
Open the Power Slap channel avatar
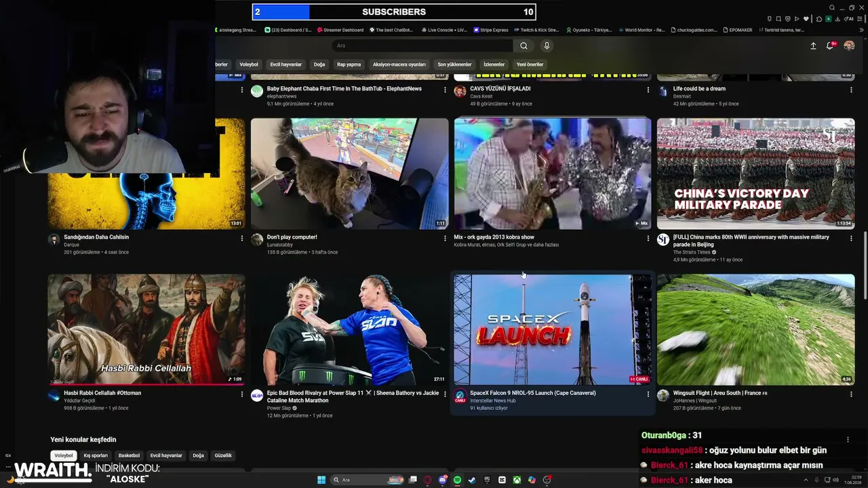click(257, 396)
